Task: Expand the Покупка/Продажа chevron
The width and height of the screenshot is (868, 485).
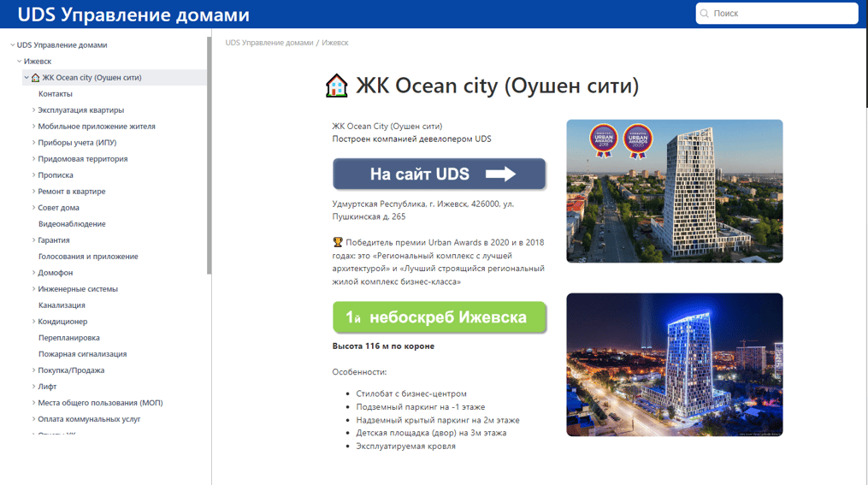Action: pyautogui.click(x=33, y=370)
